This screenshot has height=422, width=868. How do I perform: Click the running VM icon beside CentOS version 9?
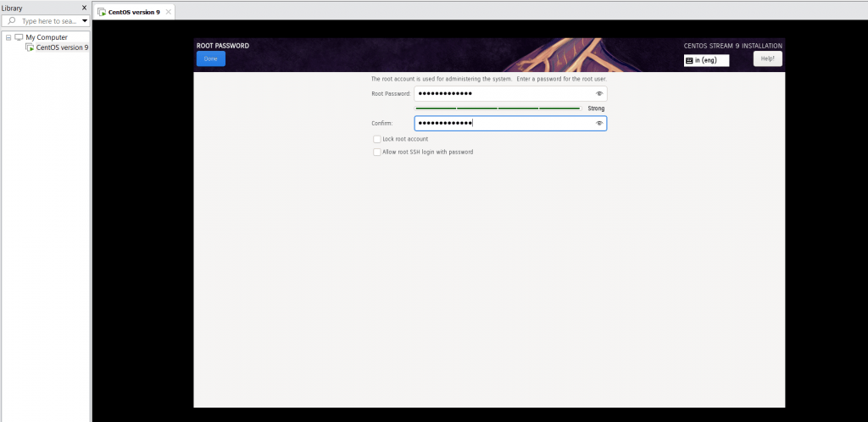30,47
